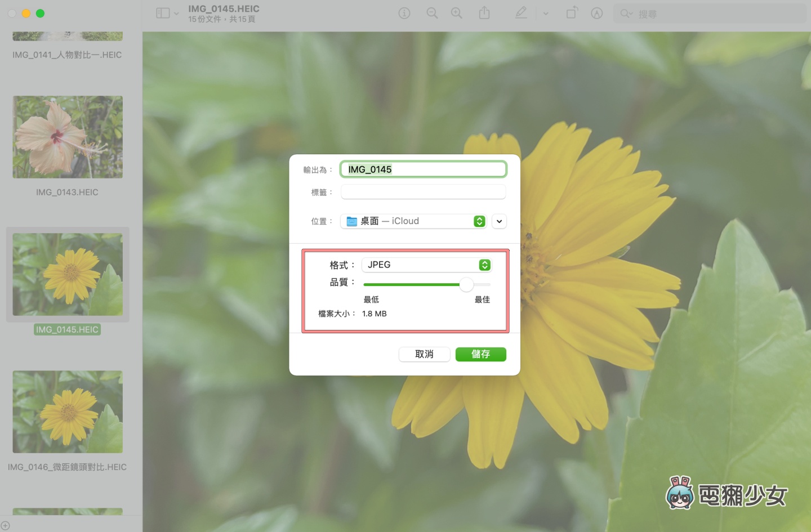Image resolution: width=811 pixels, height=532 pixels.
Task: Click the 最佳 label under quality slider
Action: (482, 299)
